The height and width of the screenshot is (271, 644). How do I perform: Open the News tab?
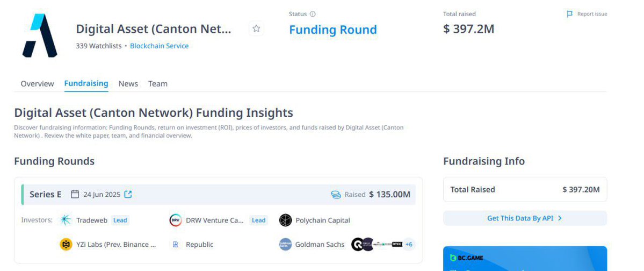pyautogui.click(x=128, y=84)
